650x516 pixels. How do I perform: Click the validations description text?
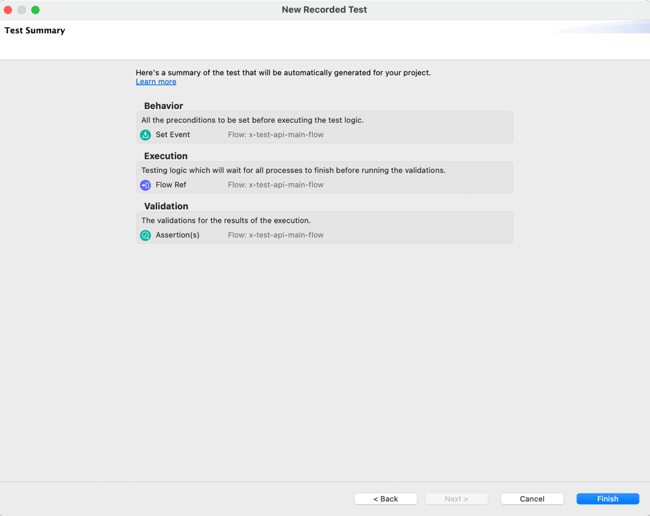[x=226, y=220]
